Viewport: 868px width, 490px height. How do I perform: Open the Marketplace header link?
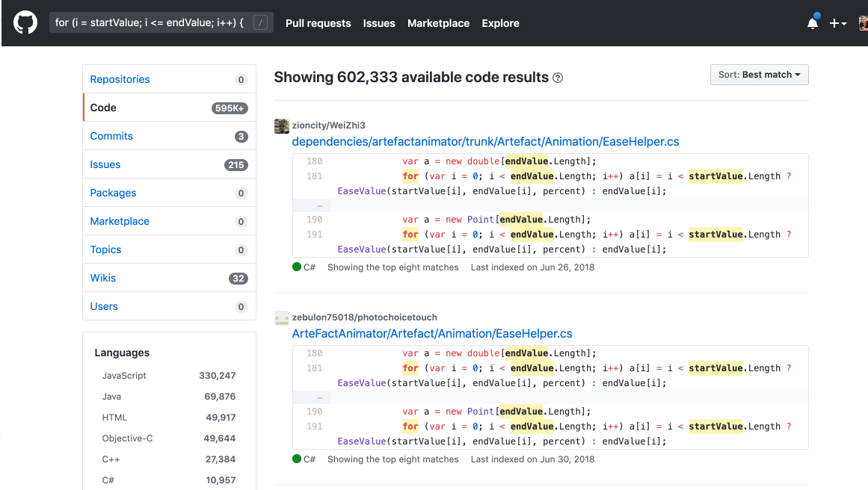[438, 23]
